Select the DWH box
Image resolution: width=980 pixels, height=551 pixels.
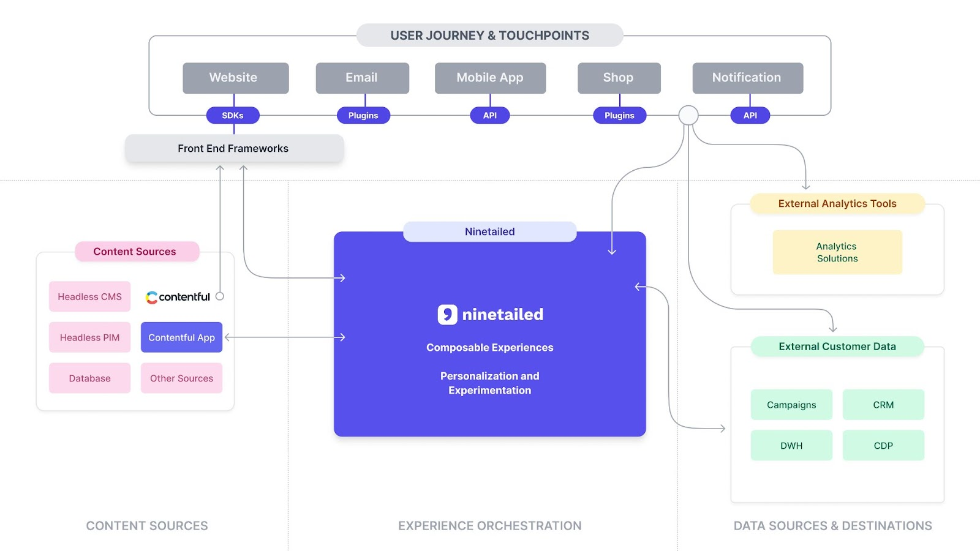(791, 446)
